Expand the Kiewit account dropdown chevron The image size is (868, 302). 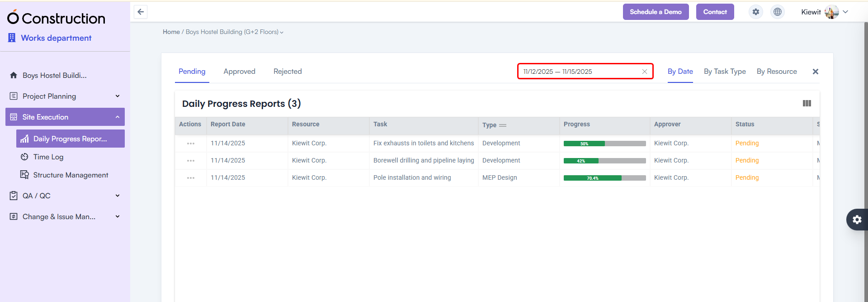click(845, 12)
